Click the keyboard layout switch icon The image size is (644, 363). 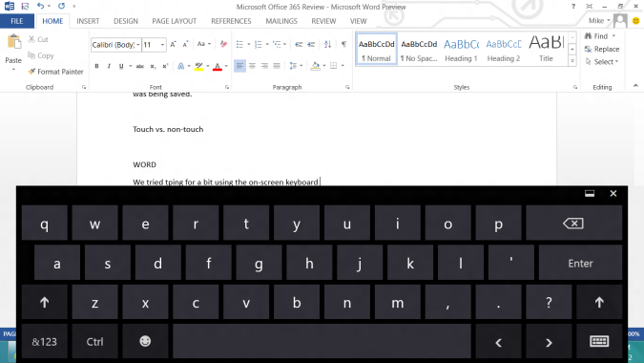[x=599, y=341]
